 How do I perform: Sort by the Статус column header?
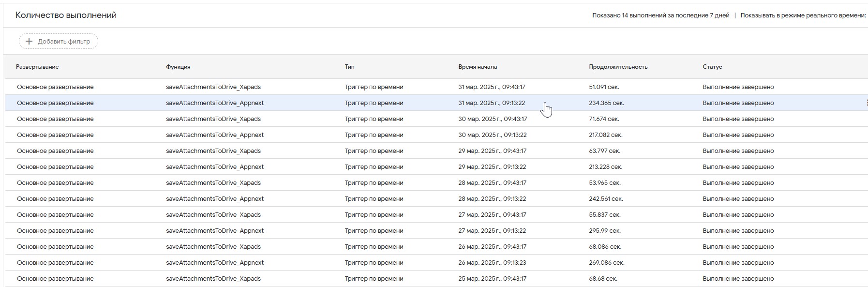point(712,67)
